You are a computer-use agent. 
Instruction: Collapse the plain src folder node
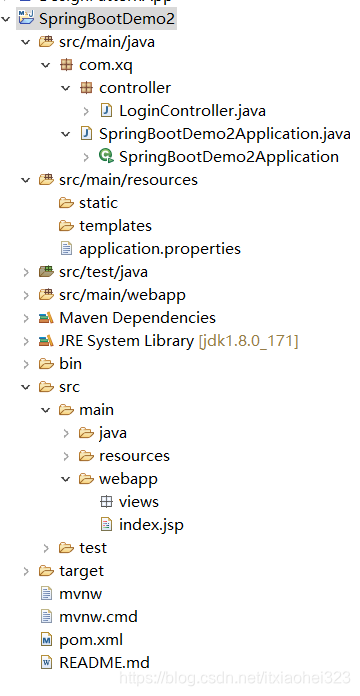click(26, 388)
